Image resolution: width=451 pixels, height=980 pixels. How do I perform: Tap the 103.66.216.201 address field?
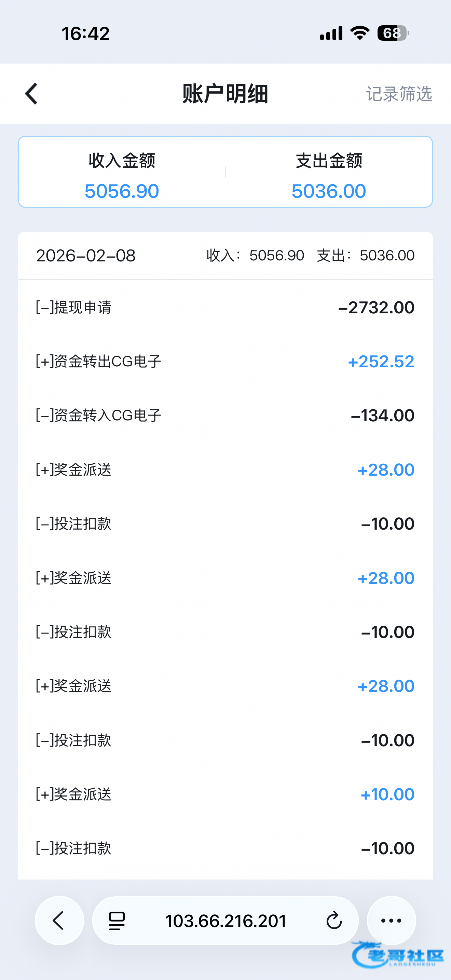[225, 921]
